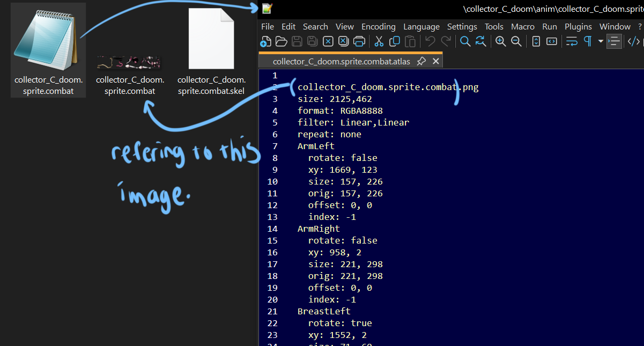644x346 pixels.
Task: Select the collector_C_doom.sprite.combat.atlas tab
Action: click(x=341, y=62)
